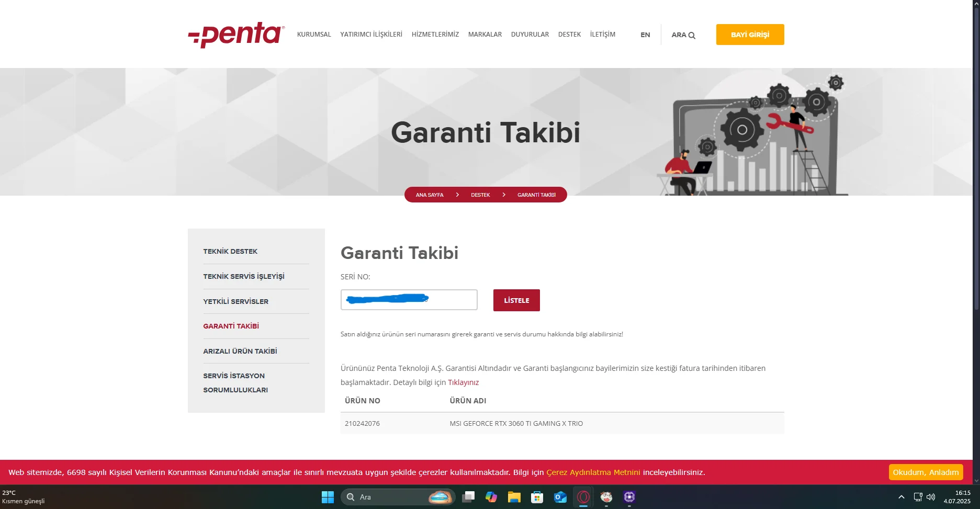Open the weather widget on the taskbar
This screenshot has width=980, height=509.
(x=24, y=497)
